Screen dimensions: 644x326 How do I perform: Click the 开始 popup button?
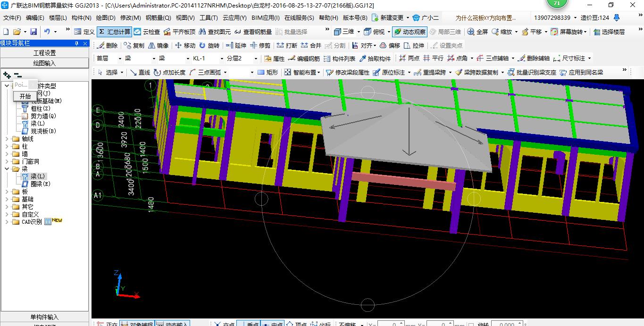click(25, 96)
